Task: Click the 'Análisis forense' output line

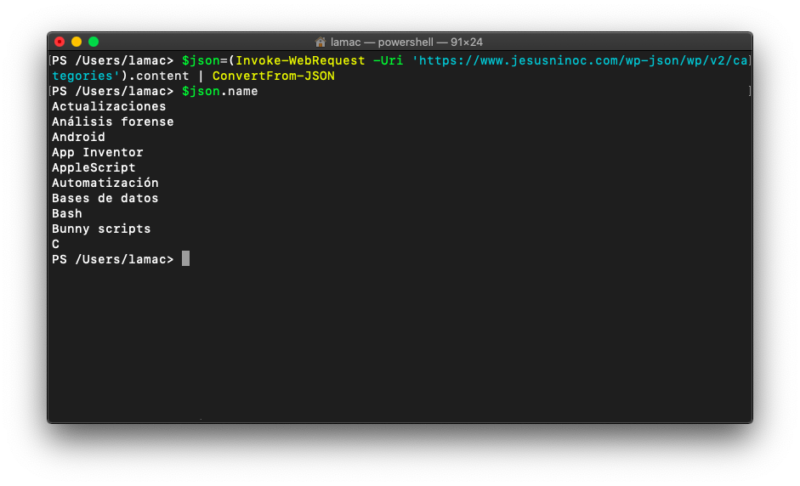Action: [113, 122]
